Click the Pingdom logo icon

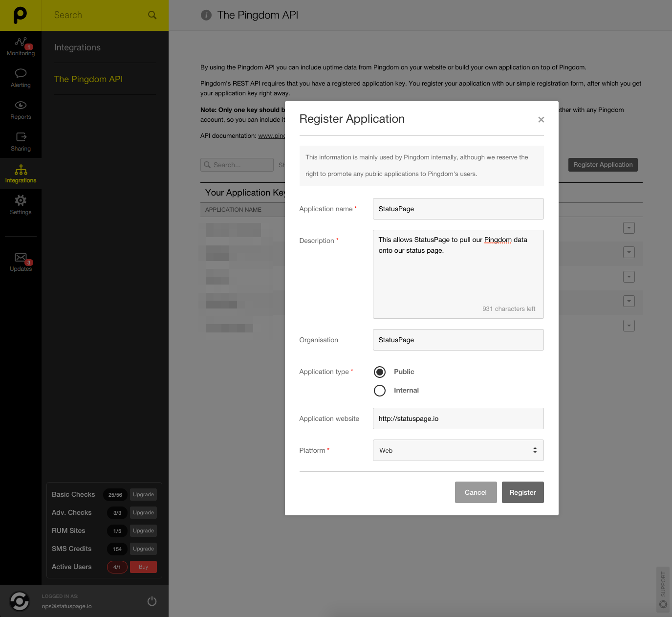20,15
